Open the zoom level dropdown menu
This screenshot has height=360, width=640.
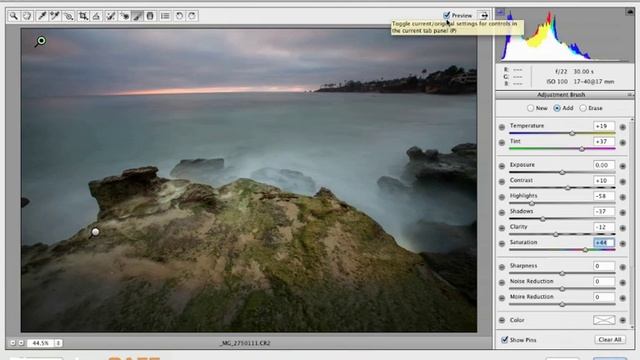(x=58, y=343)
